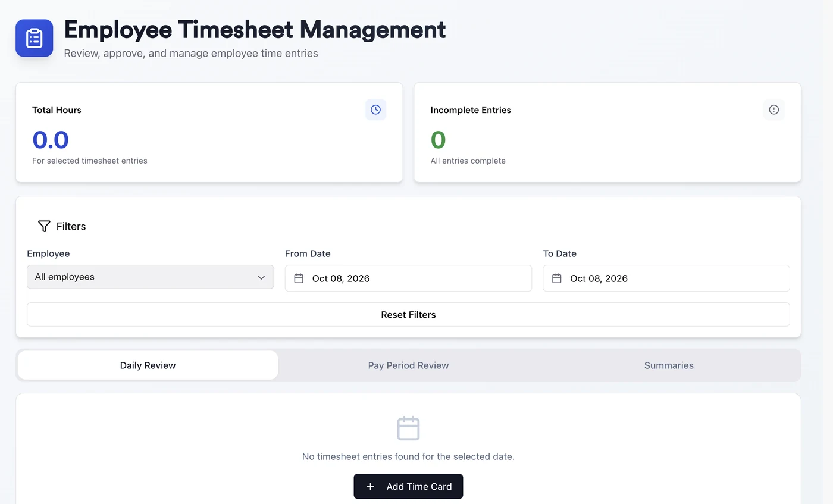Click the Reset Filters button
Screen dimensions: 833x504
[408, 315]
